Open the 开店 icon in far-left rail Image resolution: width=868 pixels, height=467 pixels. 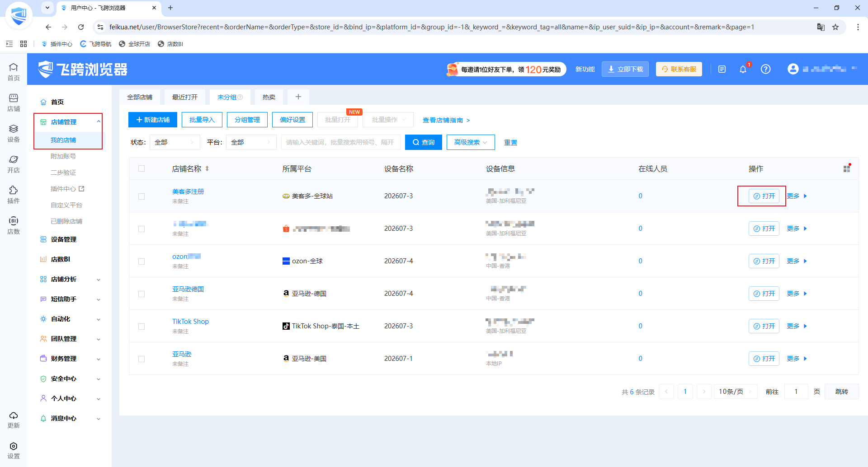(14, 164)
